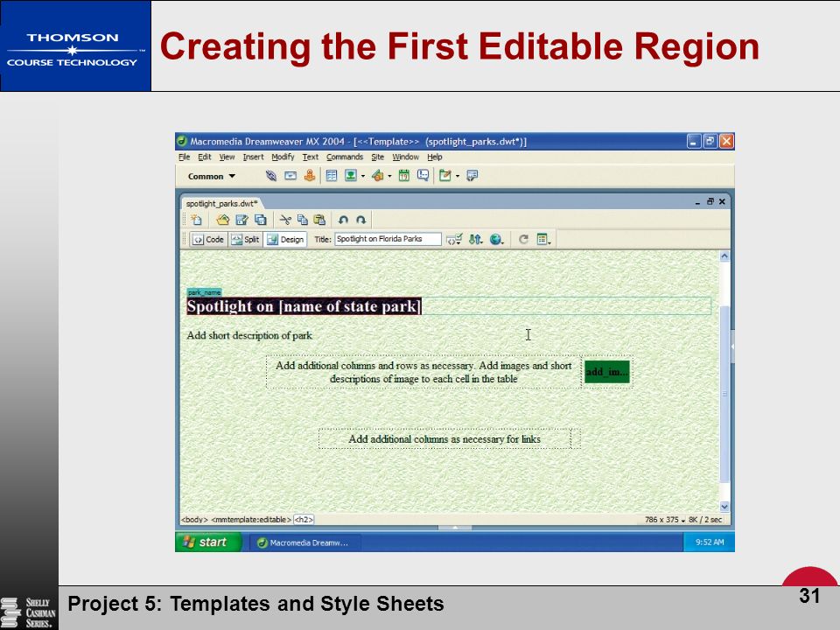This screenshot has width=840, height=630.
Task: Select the body tag in tag selector
Action: click(x=194, y=520)
